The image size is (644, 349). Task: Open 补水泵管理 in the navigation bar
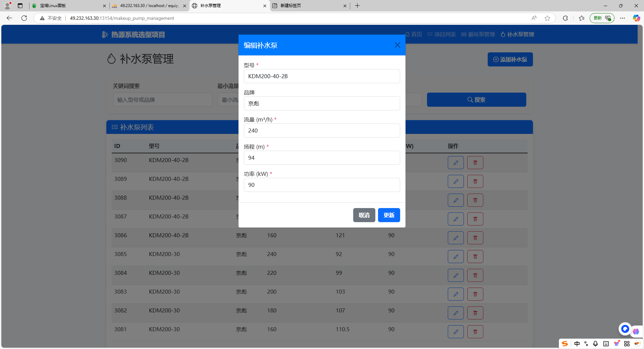517,34
